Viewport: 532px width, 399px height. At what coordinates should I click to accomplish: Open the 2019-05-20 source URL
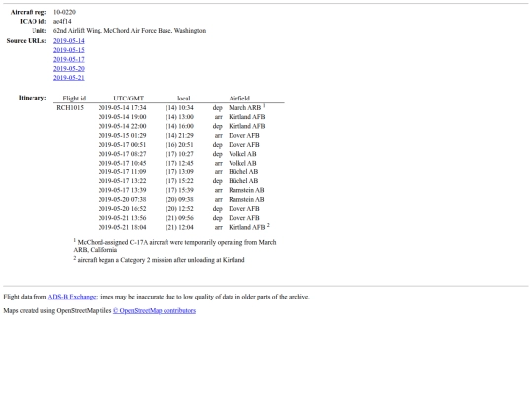click(x=69, y=69)
